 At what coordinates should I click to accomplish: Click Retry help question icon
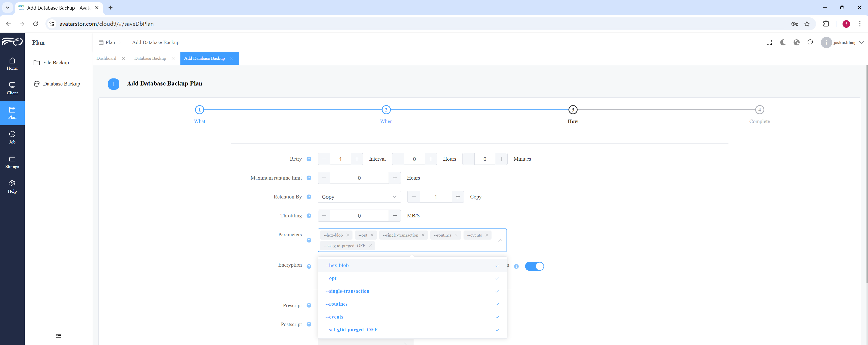[309, 159]
